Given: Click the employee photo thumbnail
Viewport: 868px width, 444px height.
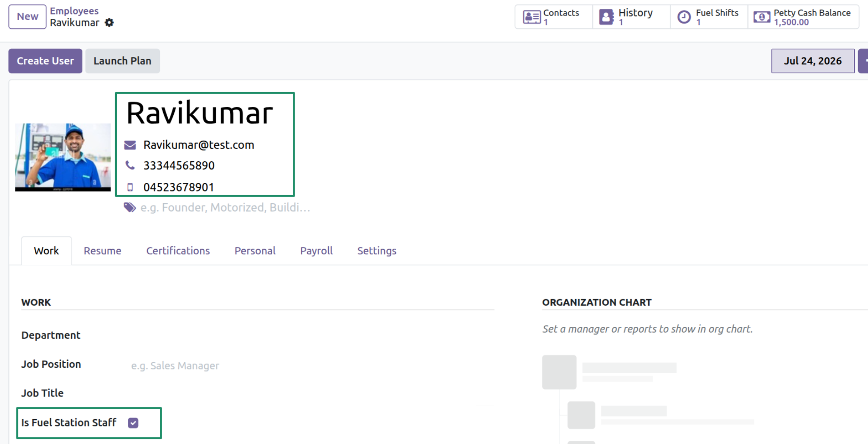Looking at the screenshot, I should [63, 157].
